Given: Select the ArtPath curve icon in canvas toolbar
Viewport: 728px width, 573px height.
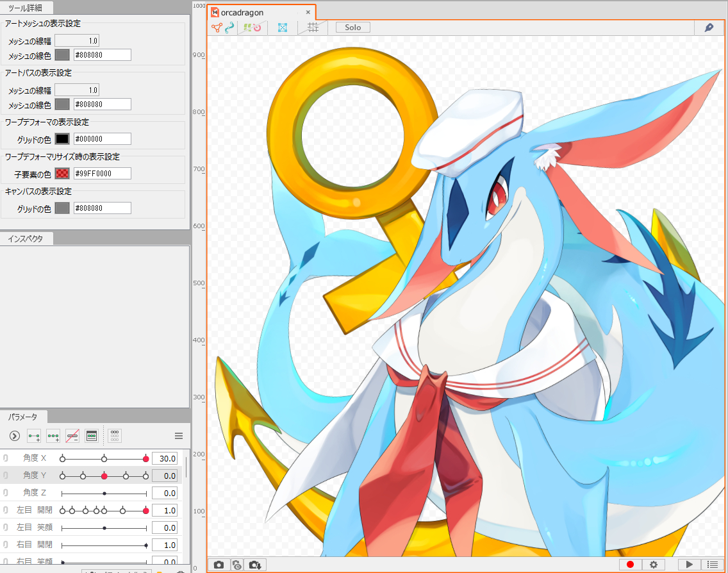Looking at the screenshot, I should 229,28.
